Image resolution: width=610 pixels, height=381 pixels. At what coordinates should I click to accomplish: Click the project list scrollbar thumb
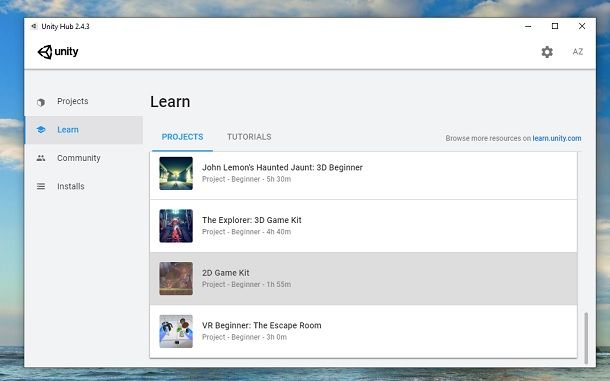(x=586, y=338)
